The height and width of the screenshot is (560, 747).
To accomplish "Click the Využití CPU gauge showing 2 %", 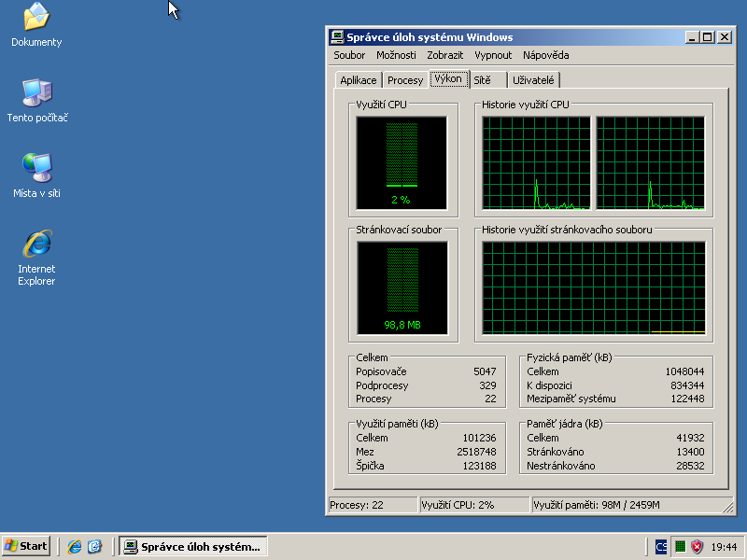I will tap(402, 162).
